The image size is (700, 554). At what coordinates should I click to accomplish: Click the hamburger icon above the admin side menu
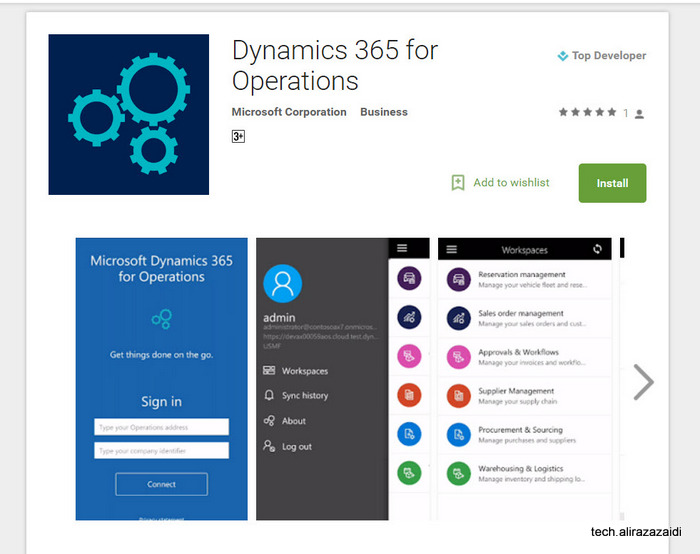coord(402,248)
